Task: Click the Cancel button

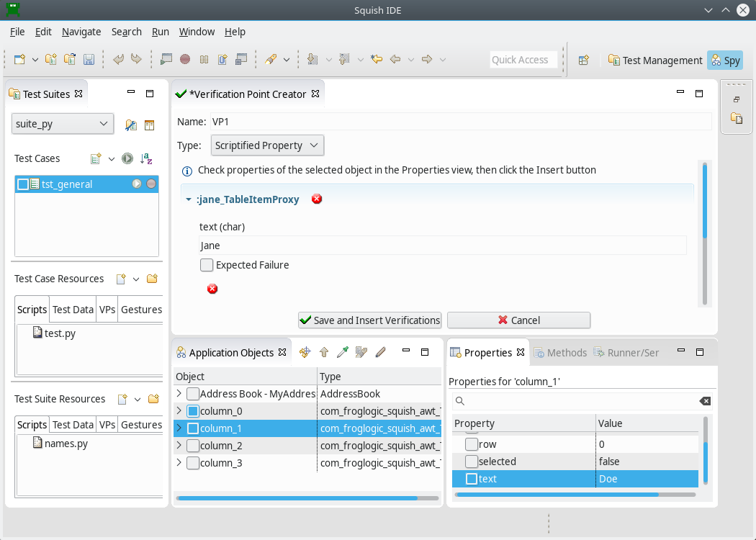Action: tap(519, 320)
